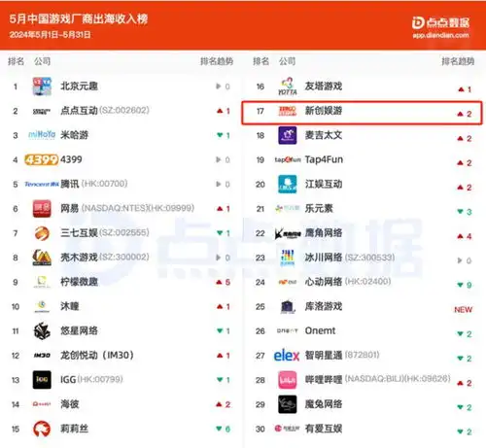486x448 pixels.
Task: Click the 新创娱游 logo
Action: point(288,111)
